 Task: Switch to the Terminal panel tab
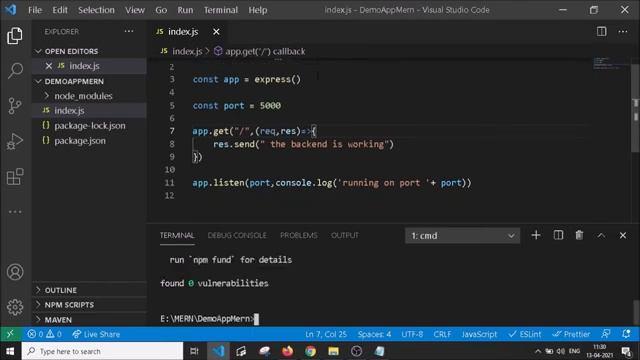(177, 236)
